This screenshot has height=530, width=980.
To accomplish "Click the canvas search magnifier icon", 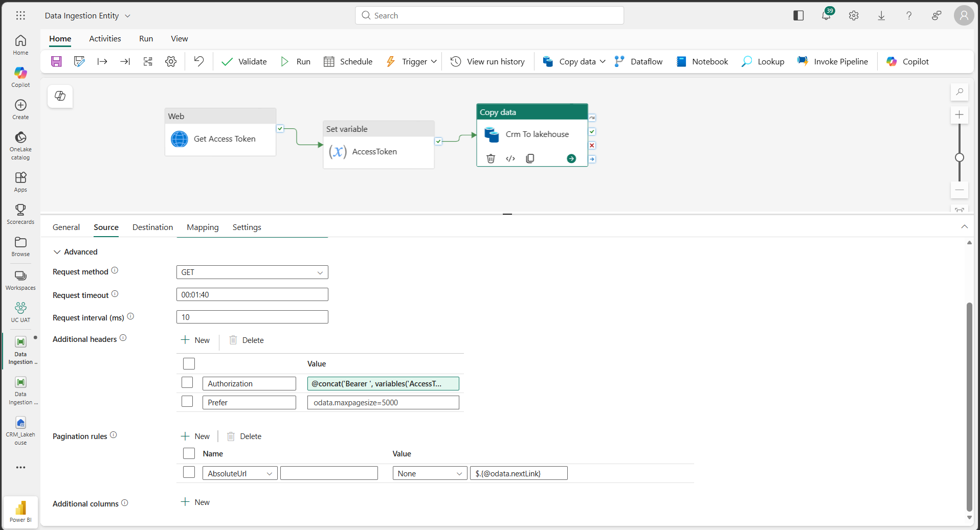I will 960,92.
